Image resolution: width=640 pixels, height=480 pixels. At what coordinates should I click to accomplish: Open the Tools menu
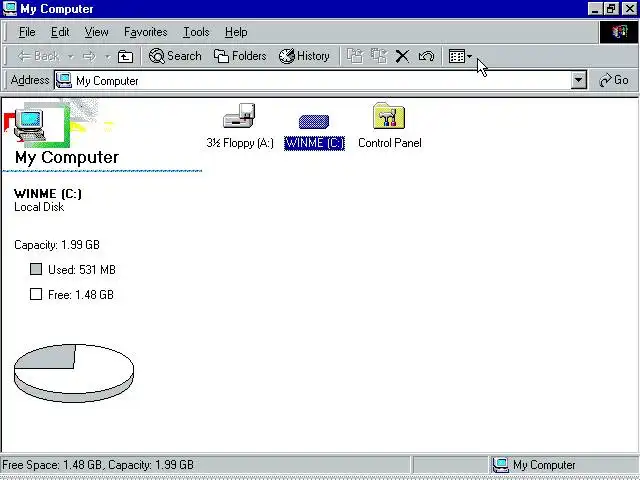point(196,32)
